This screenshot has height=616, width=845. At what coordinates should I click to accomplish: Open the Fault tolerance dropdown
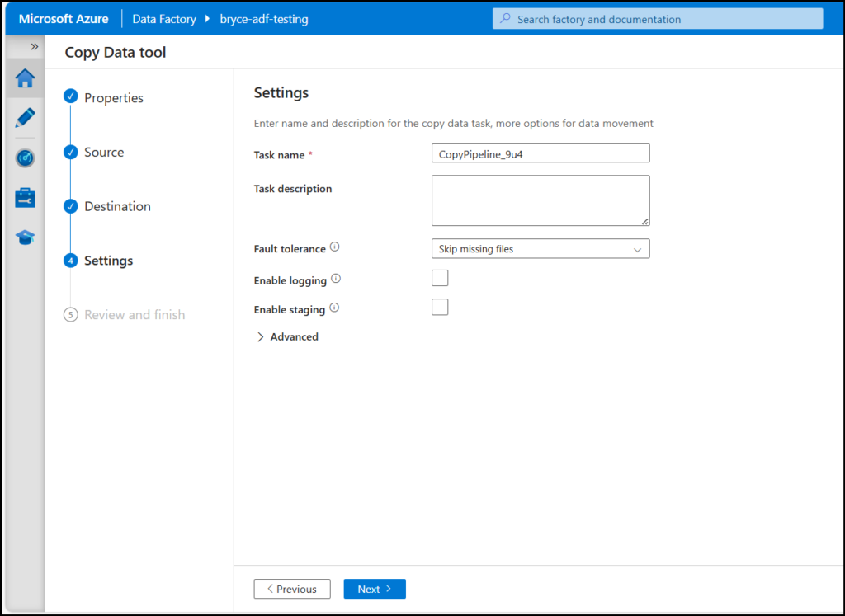541,248
